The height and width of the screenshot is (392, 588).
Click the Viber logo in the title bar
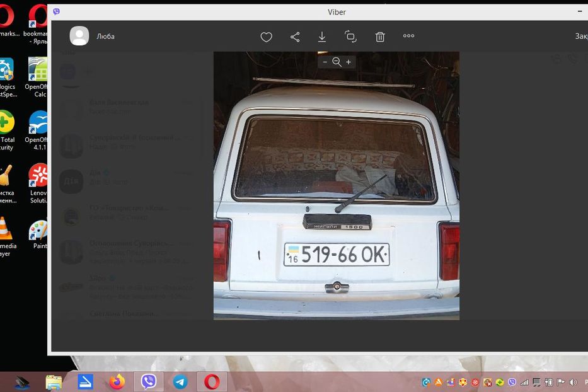57,11
